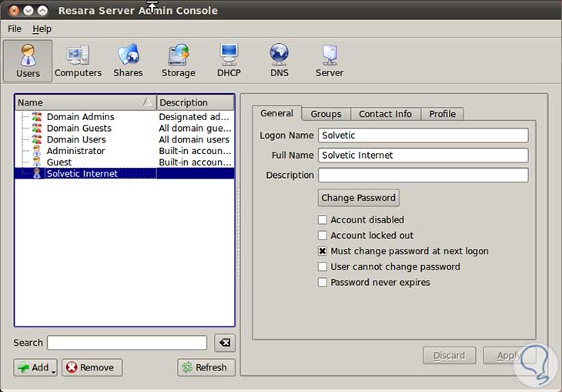Open the File menu
Image resolution: width=562 pixels, height=392 pixels.
pyautogui.click(x=15, y=28)
